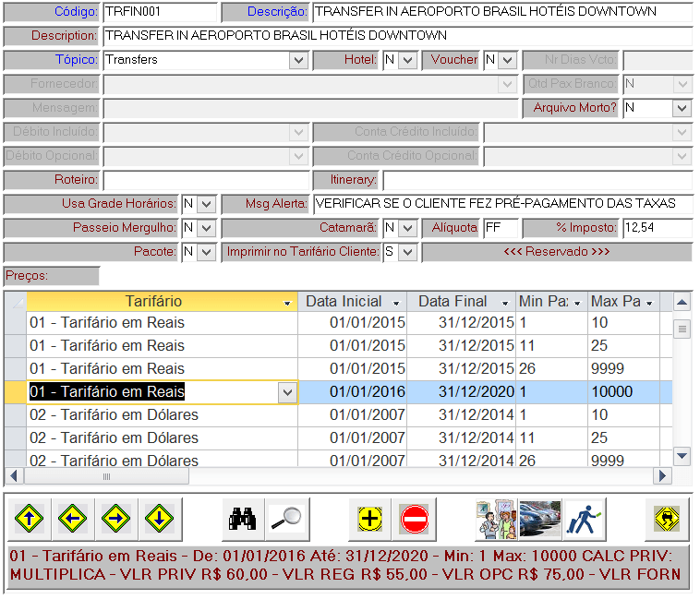Open search with the binoculars icon
700x599 pixels.
(x=243, y=519)
